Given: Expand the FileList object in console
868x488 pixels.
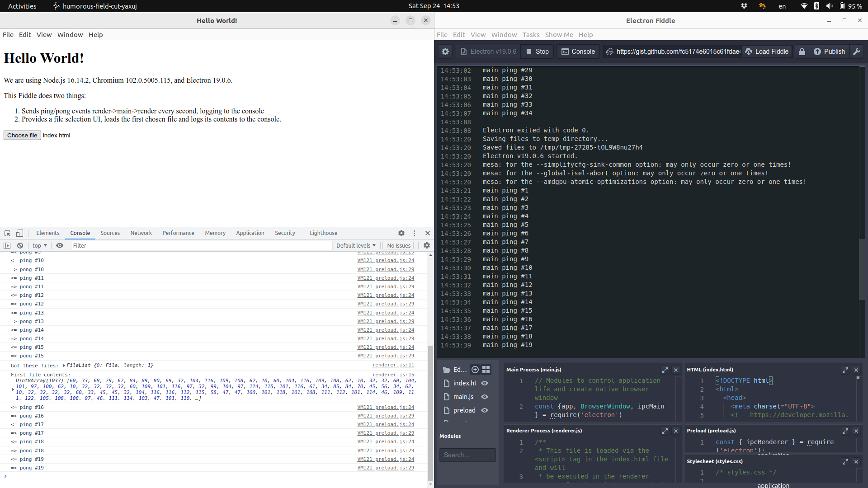Looking at the screenshot, I should pos(64,366).
